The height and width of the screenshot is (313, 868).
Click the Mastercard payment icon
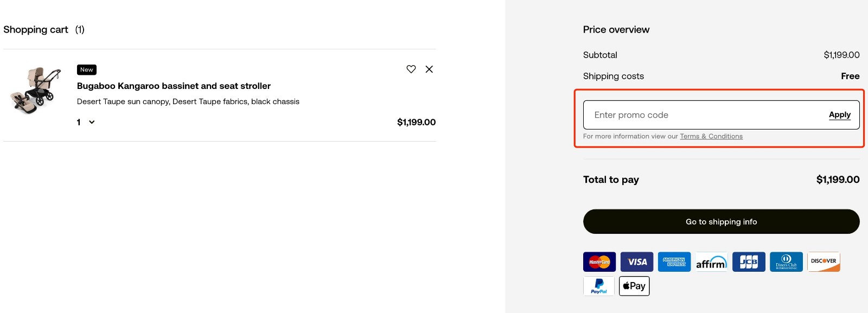(599, 261)
